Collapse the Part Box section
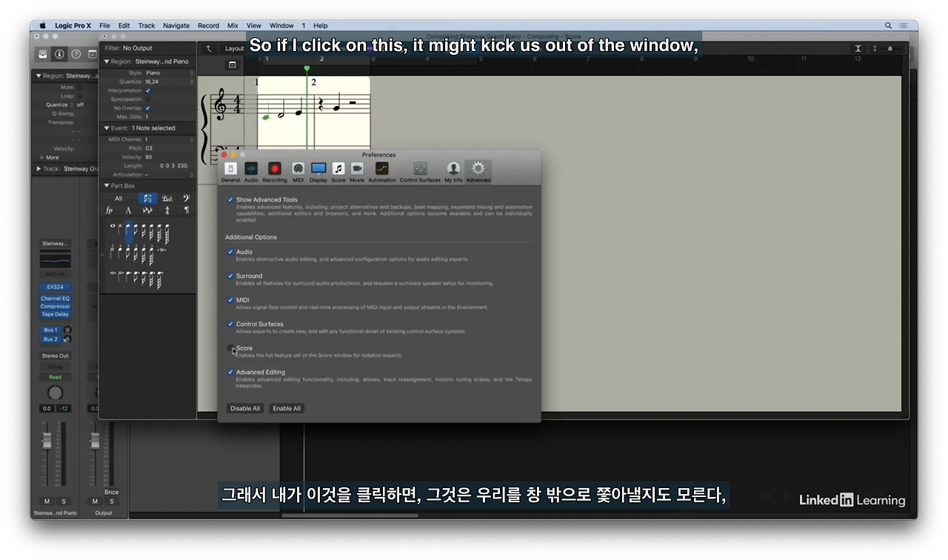The height and width of the screenshot is (560, 948). click(107, 186)
